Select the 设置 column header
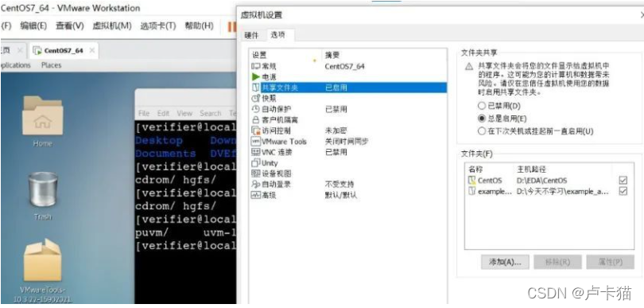Viewport: 644px width, 308px height. (258, 55)
